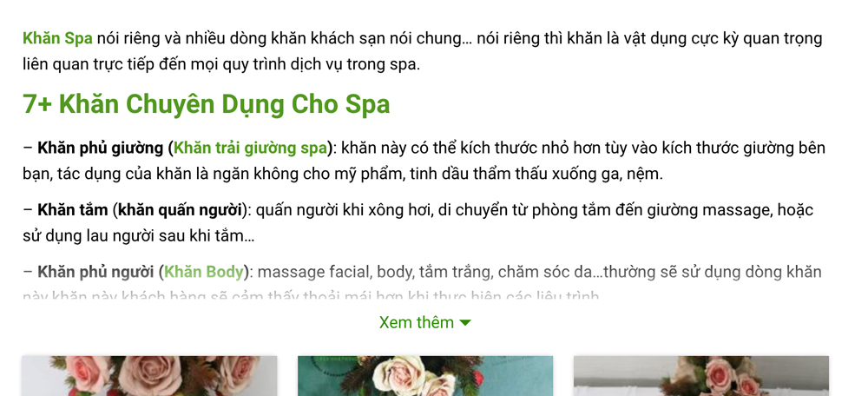The image size is (868, 396).
Task: Open the Khăn Body link
Action: pyautogui.click(x=204, y=272)
